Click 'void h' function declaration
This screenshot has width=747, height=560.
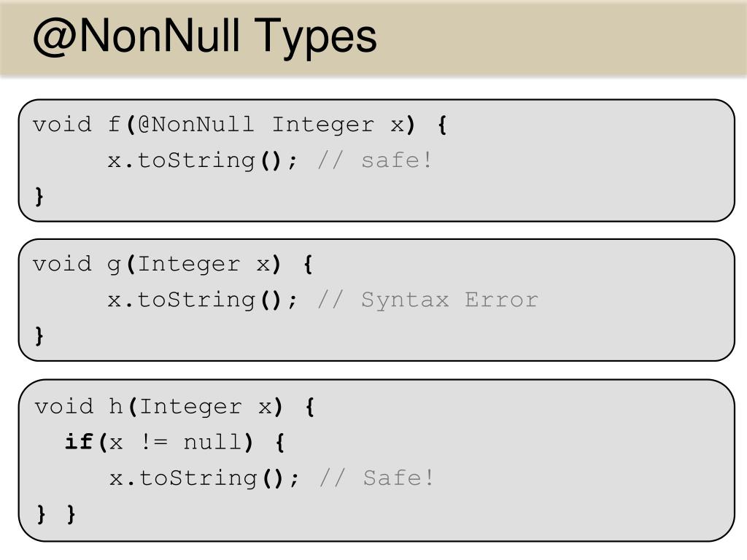(x=78, y=407)
